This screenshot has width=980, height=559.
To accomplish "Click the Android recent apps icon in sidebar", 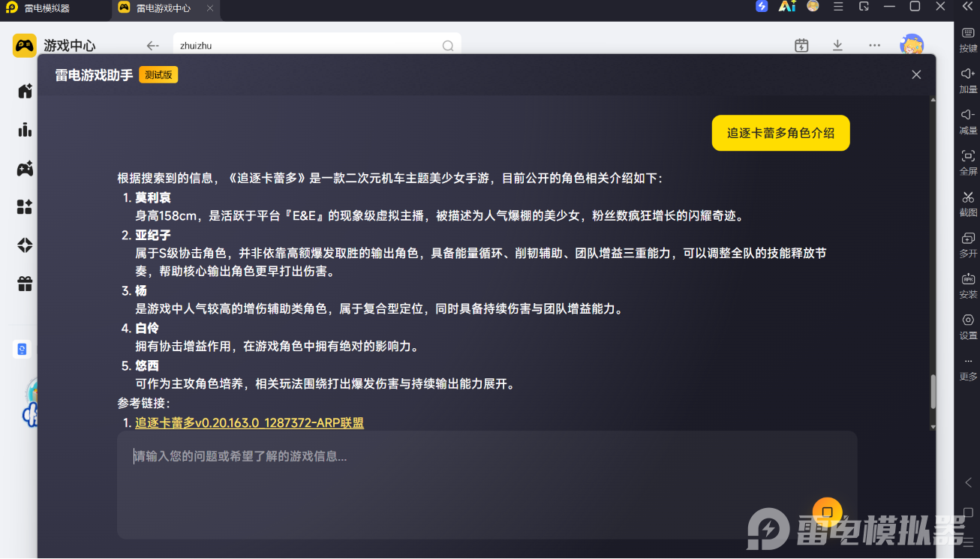I will pos(968,541).
